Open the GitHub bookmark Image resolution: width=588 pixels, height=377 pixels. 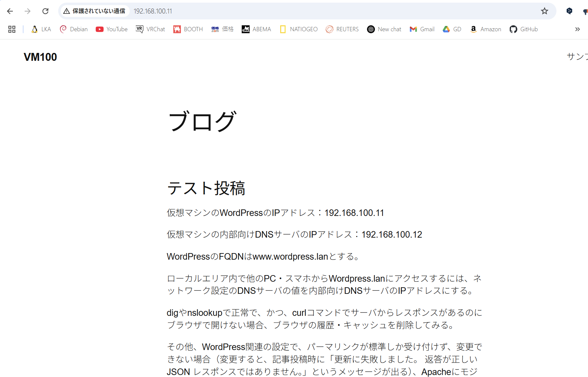click(x=524, y=29)
